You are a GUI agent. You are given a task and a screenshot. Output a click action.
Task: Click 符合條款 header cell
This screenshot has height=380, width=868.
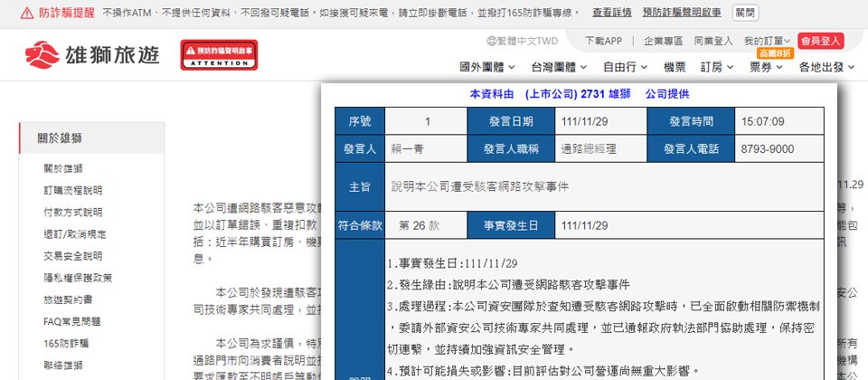coord(360,226)
